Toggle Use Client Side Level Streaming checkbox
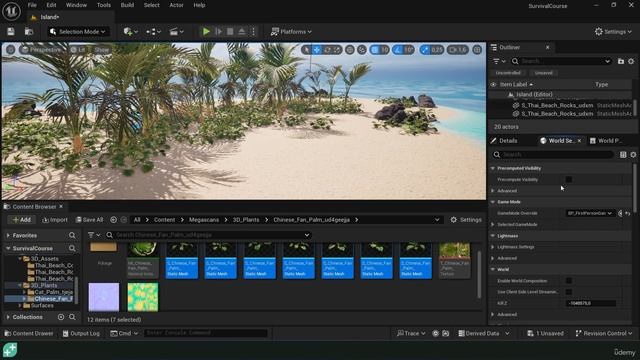Screen dimensions: 640x360 tap(569, 292)
